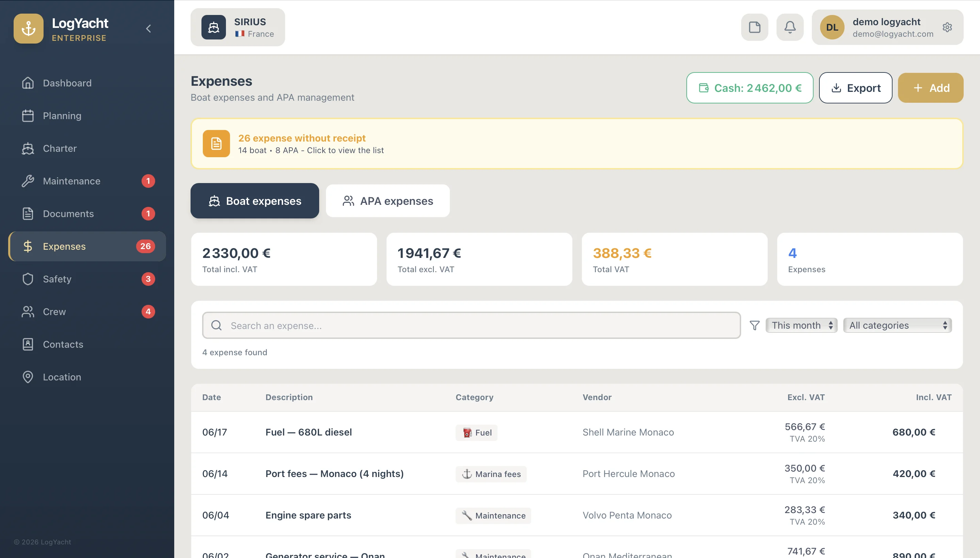Click the Shell Marine Monaco vendor
Screen dimensions: 980x558
point(628,432)
